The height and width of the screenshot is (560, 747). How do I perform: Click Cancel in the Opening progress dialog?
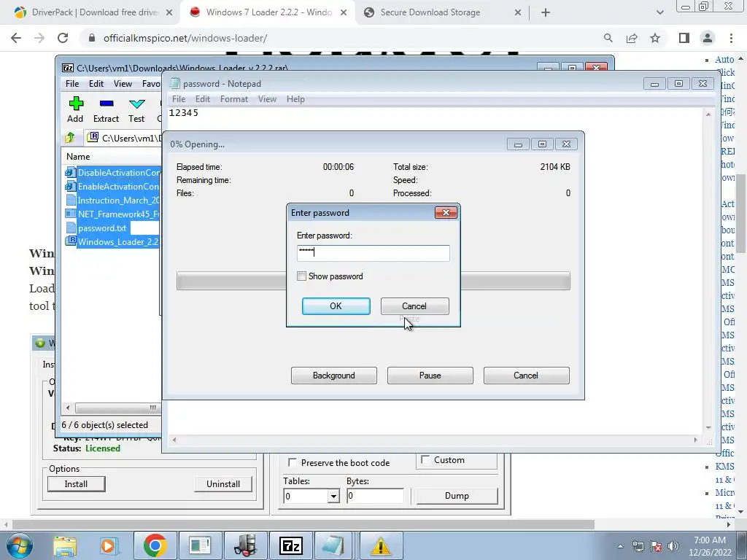526,376
